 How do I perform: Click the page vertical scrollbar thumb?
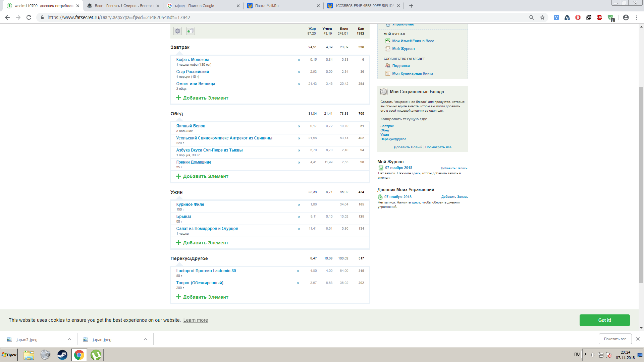click(x=641, y=184)
